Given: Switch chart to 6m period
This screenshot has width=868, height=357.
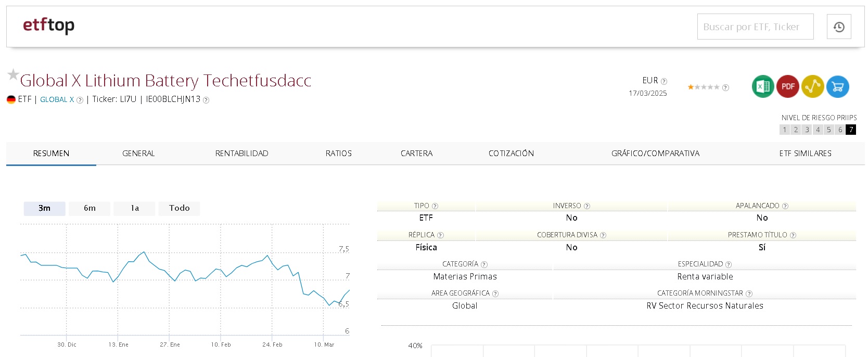Looking at the screenshot, I should [90, 208].
